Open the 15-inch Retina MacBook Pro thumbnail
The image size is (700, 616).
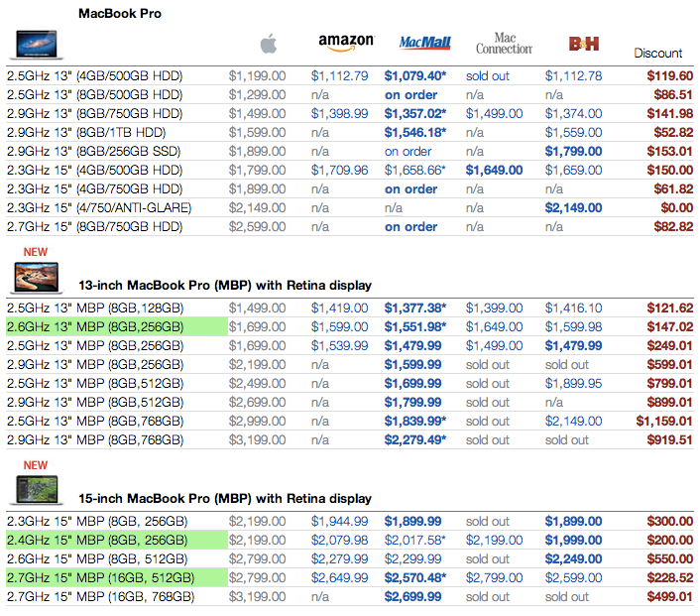37,490
